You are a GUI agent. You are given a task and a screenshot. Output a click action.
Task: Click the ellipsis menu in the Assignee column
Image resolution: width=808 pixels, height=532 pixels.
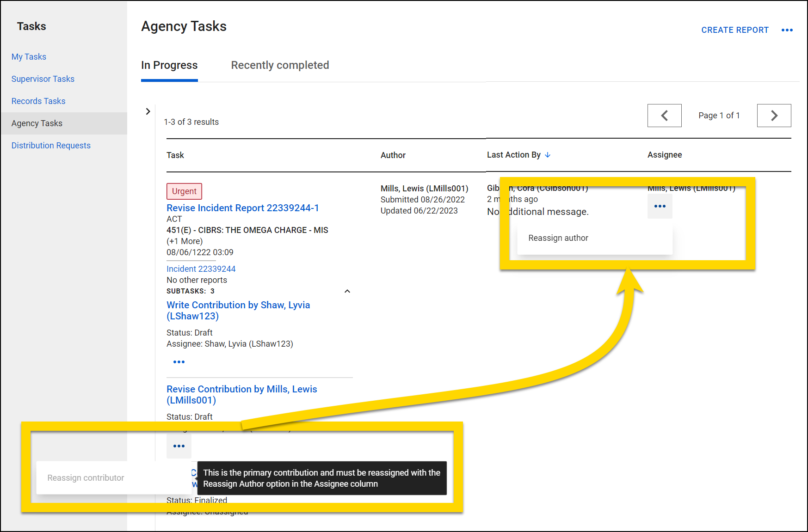coord(660,206)
